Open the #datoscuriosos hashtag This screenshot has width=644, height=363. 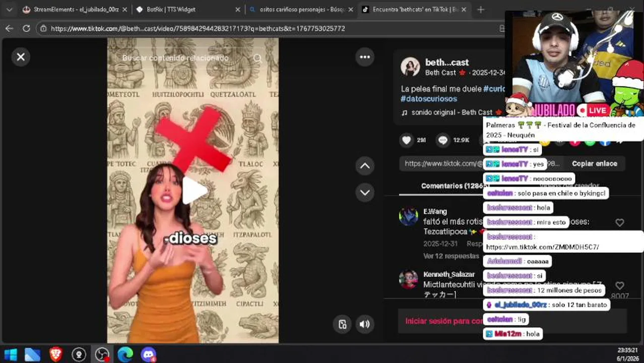pyautogui.click(x=429, y=99)
